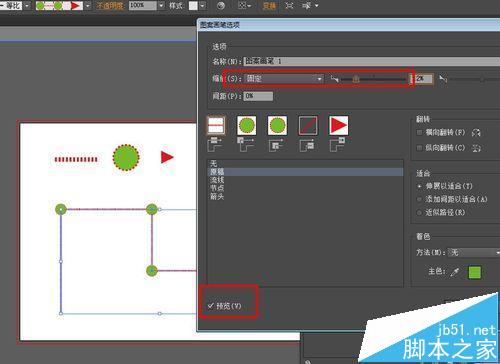Click maximum scale icon beside second slider
Screen dimensions: 500x364
pos(443,79)
